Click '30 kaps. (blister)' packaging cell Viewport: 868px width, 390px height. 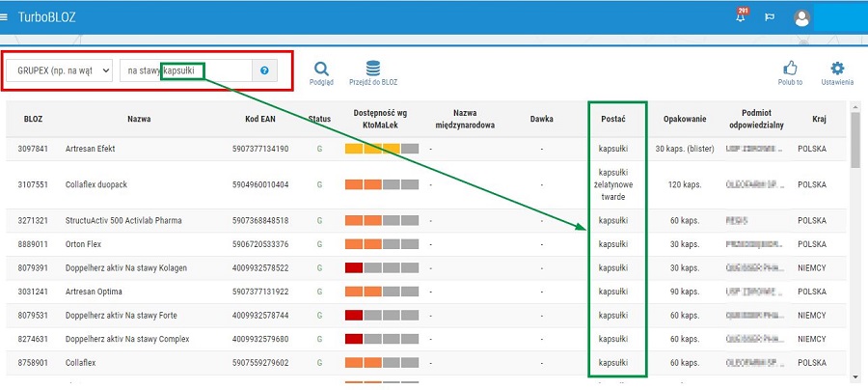[685, 149]
